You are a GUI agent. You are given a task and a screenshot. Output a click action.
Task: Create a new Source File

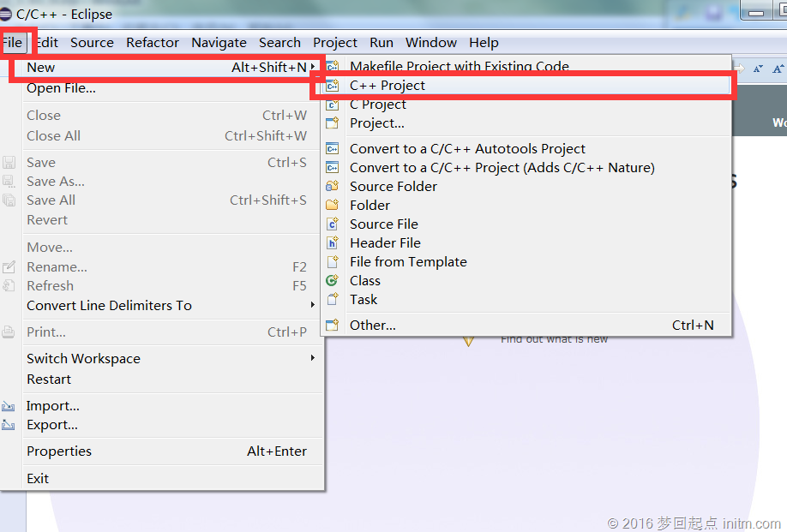pos(526,224)
